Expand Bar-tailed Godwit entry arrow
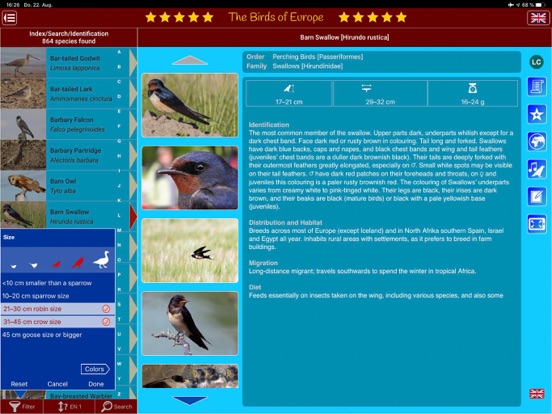The height and width of the screenshot is (414, 552). [133, 63]
